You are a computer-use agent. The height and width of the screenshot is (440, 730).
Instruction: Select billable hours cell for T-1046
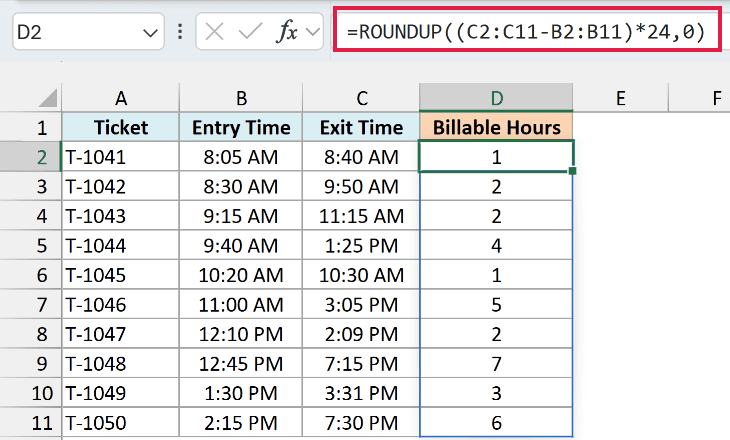496,305
